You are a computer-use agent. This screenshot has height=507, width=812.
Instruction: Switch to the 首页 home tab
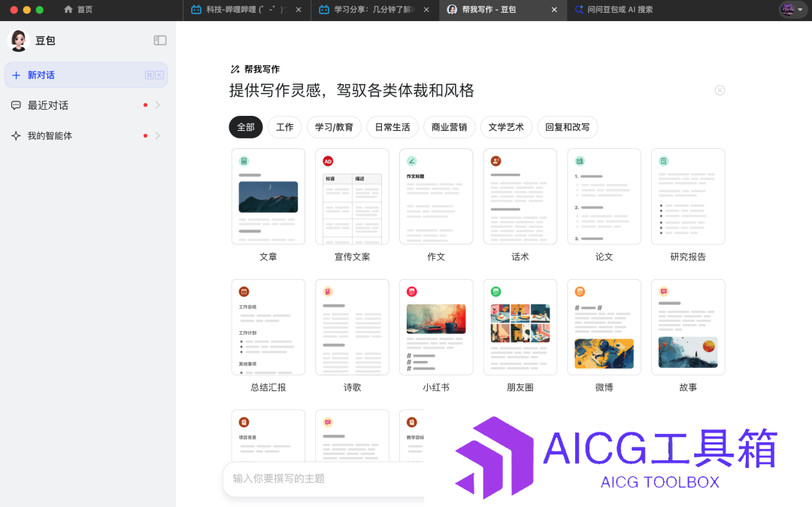pyautogui.click(x=78, y=9)
